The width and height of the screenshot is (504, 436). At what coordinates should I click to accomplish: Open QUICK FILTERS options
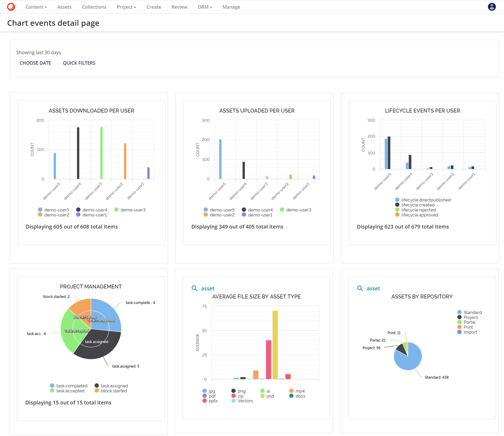click(79, 63)
